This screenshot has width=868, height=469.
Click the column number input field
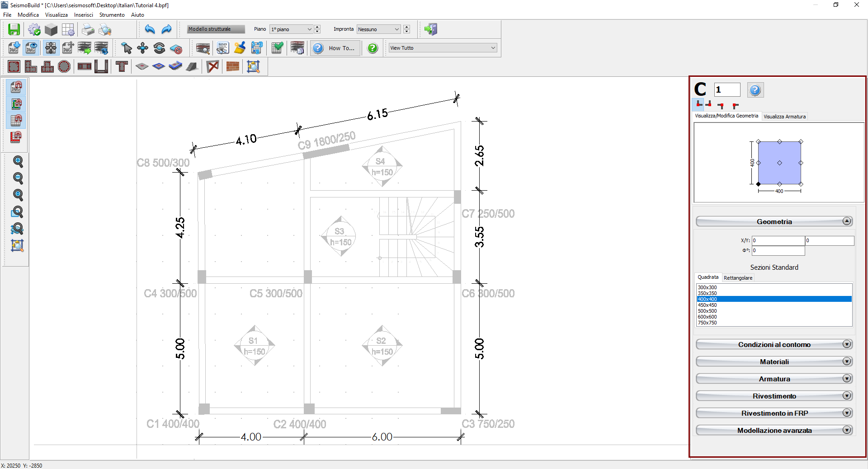[726, 90]
